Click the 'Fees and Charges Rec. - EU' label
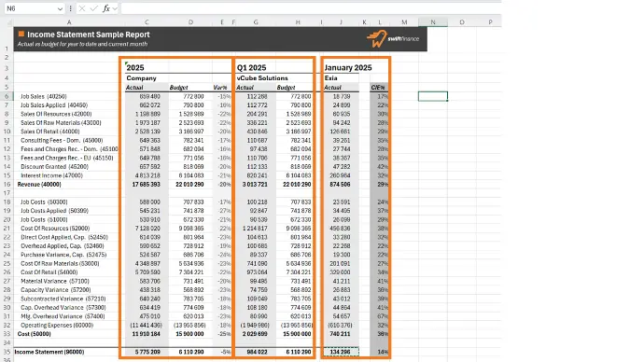 click(67, 158)
